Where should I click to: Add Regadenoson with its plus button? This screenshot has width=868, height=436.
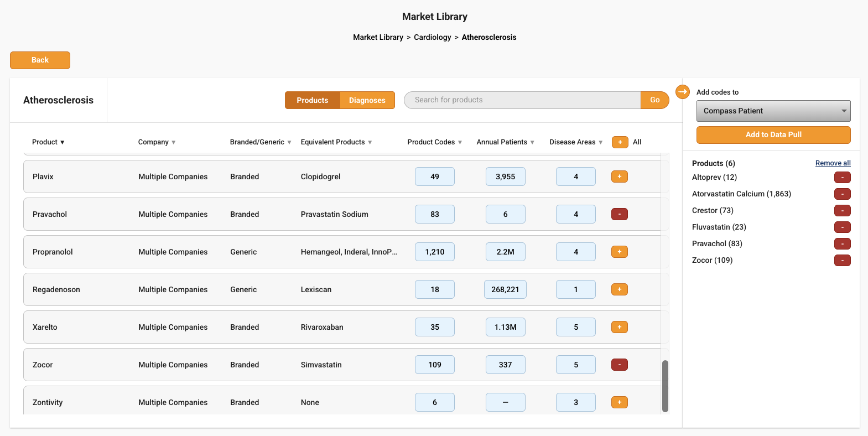[x=620, y=289]
